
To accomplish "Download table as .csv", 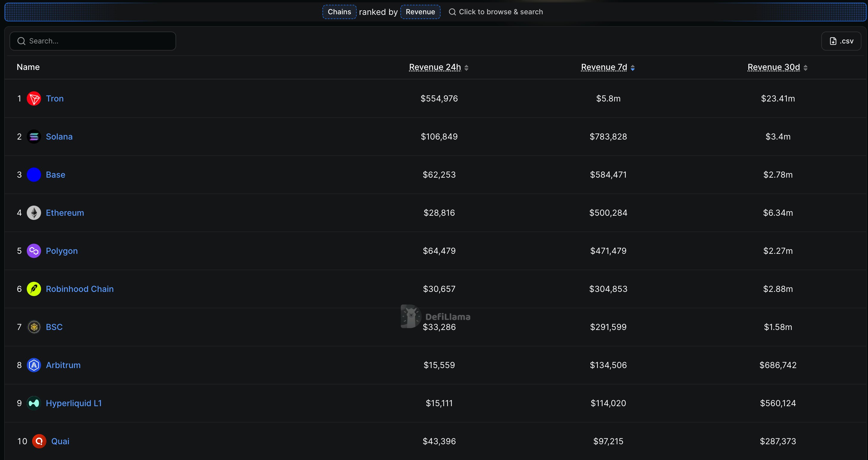I will (841, 41).
